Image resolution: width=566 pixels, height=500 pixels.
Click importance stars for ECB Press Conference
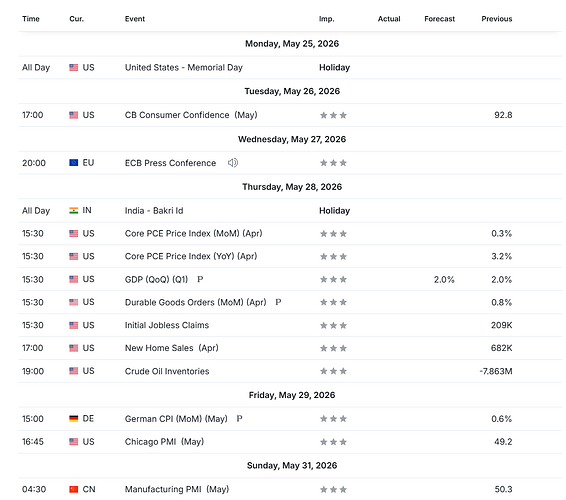coord(333,163)
